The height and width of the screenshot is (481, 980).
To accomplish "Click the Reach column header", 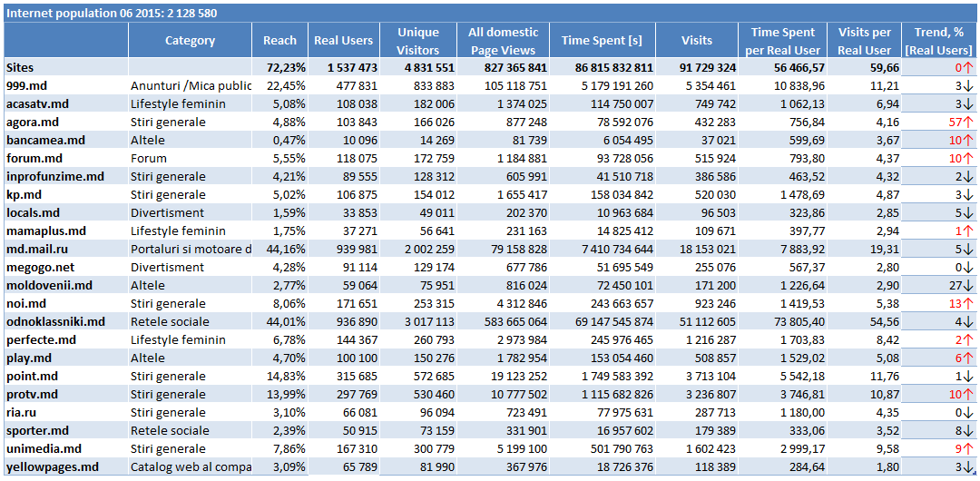I will pyautogui.click(x=280, y=41).
